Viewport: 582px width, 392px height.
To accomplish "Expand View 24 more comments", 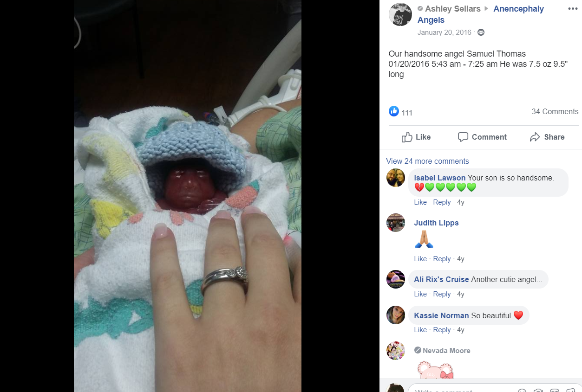I will click(x=427, y=161).
